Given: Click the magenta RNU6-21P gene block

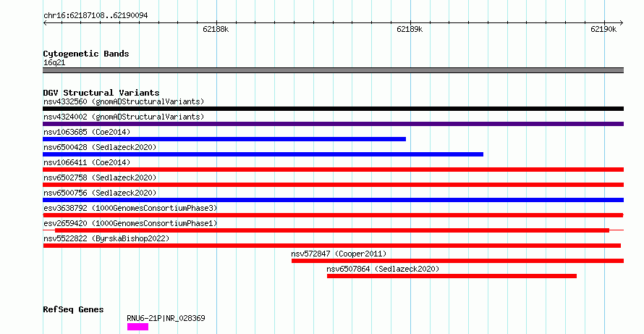Looking at the screenshot, I should 137,327.
